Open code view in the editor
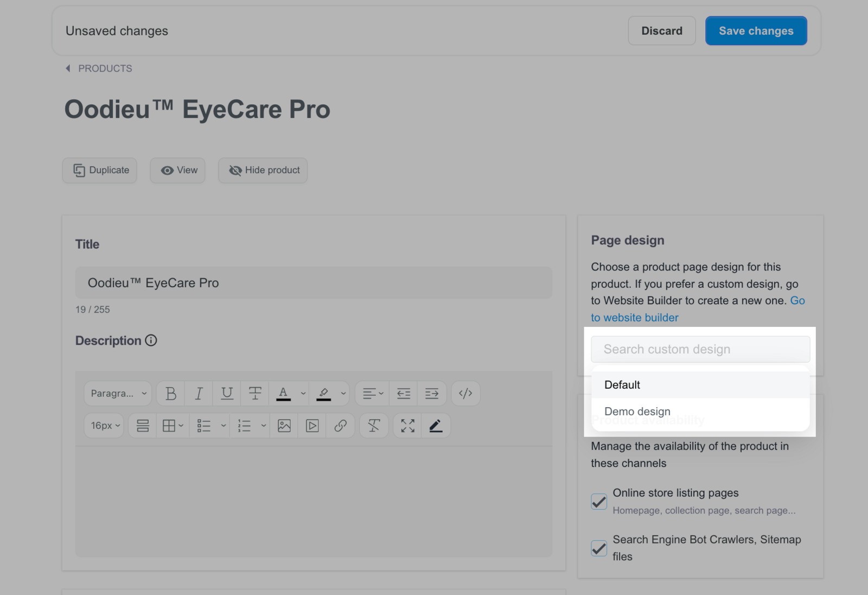868x595 pixels. tap(465, 394)
